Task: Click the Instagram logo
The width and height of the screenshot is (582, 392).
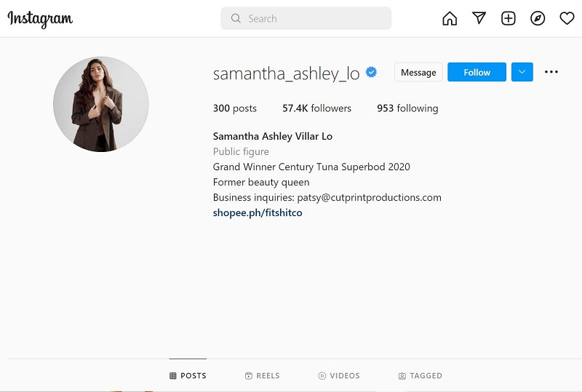Action: pyautogui.click(x=40, y=19)
